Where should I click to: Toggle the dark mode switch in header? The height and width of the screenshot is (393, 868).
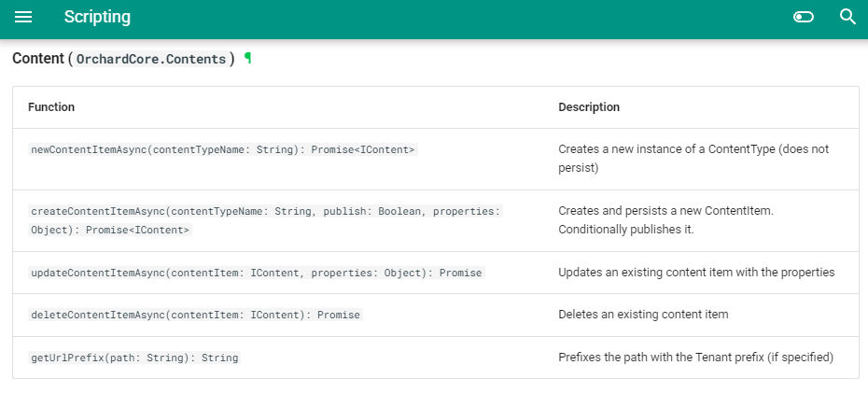click(804, 17)
